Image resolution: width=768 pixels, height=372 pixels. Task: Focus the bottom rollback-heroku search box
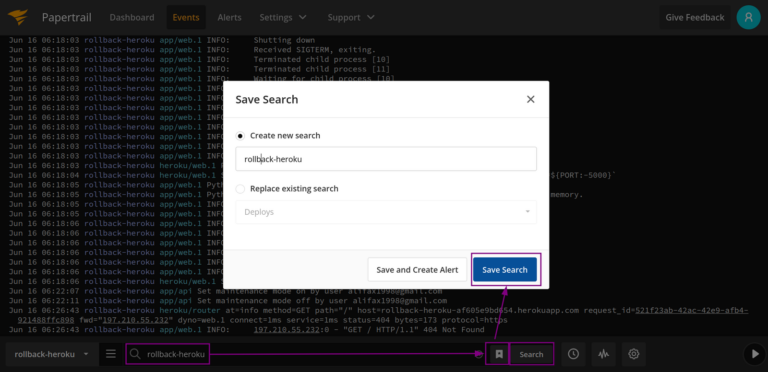pyautogui.click(x=307, y=354)
